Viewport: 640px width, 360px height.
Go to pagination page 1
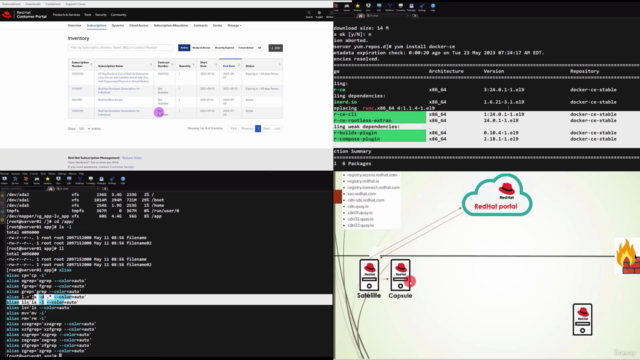coord(258,129)
